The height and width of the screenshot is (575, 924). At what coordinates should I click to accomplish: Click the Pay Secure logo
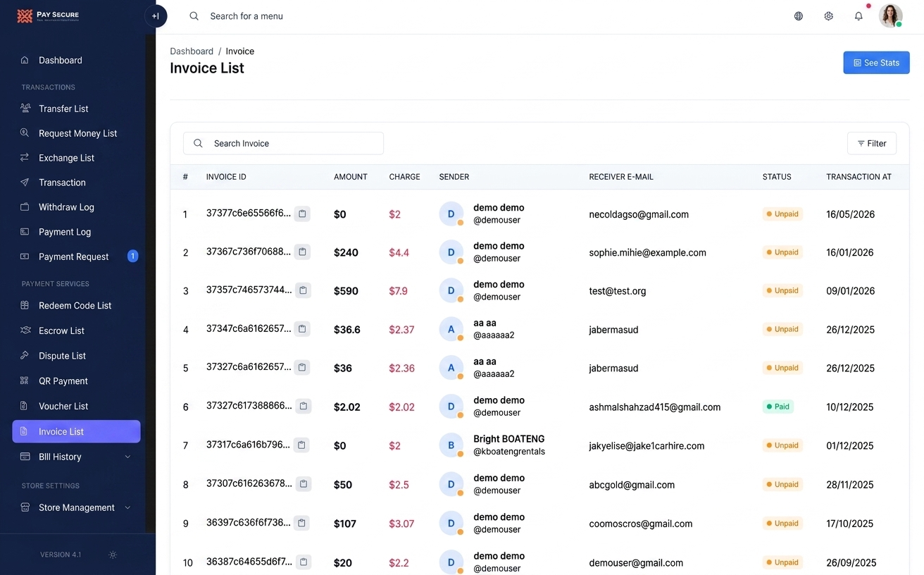click(48, 16)
